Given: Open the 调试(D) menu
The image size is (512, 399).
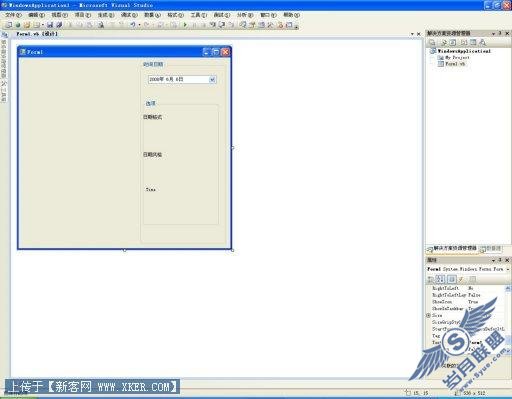Looking at the screenshot, I should pyautogui.click(x=129, y=15).
